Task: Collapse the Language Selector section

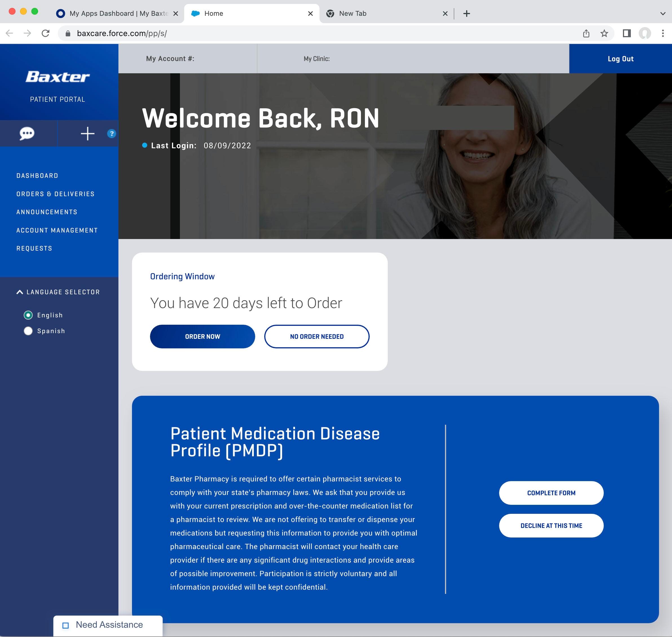Action: (20, 292)
